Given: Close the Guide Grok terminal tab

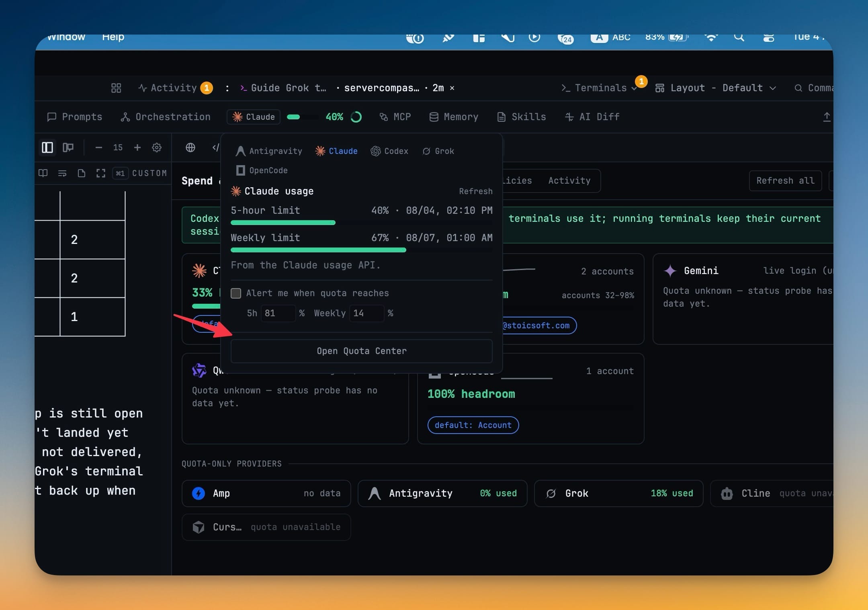Looking at the screenshot, I should pyautogui.click(x=452, y=88).
